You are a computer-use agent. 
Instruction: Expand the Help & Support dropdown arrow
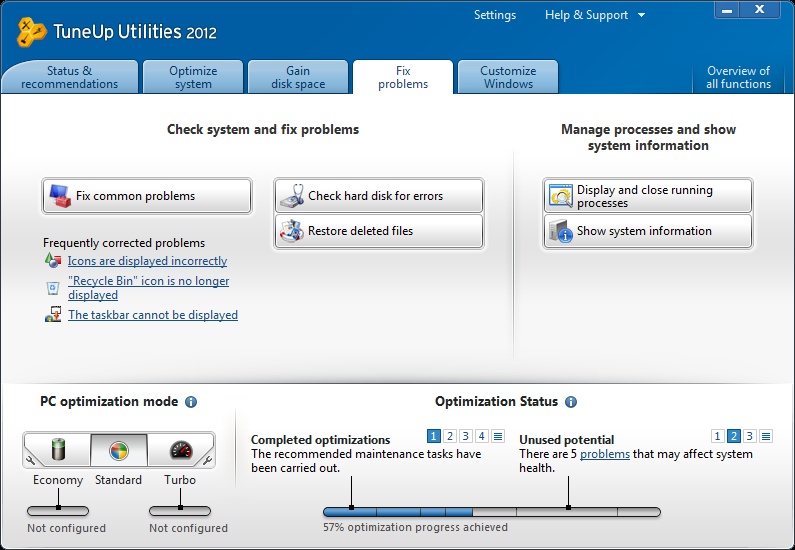click(x=641, y=15)
